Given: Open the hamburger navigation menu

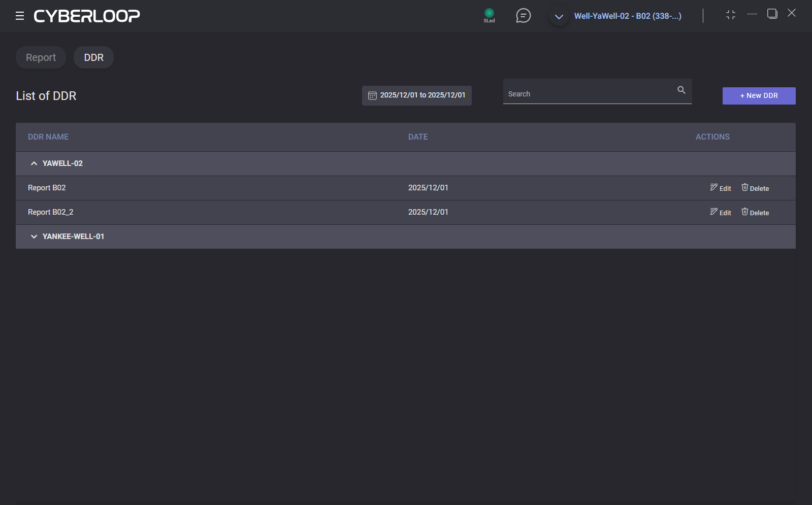Looking at the screenshot, I should coord(20,16).
